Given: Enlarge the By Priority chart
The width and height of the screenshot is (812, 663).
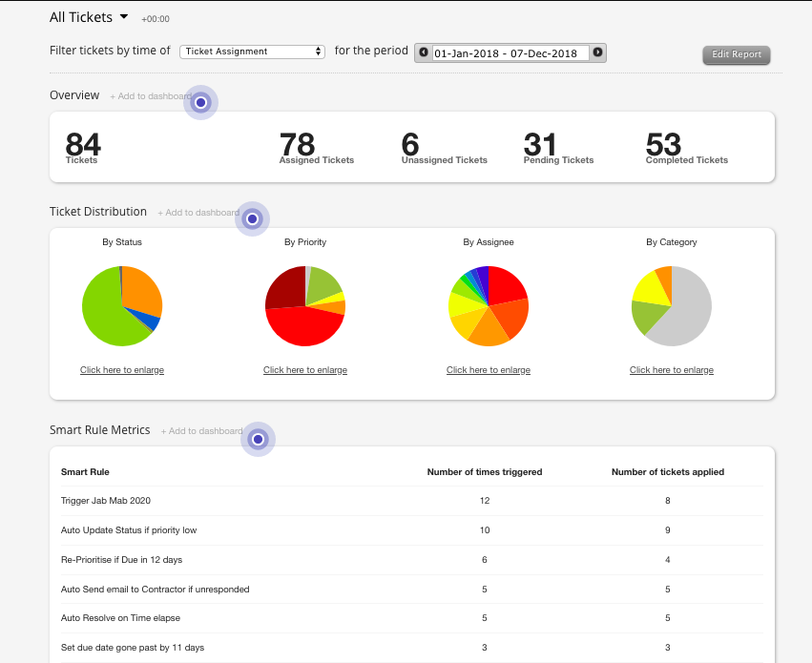Looking at the screenshot, I should (x=304, y=369).
